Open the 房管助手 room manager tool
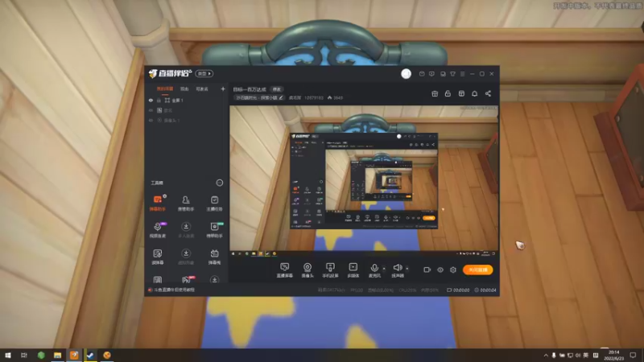644x362 pixels. coord(186,203)
